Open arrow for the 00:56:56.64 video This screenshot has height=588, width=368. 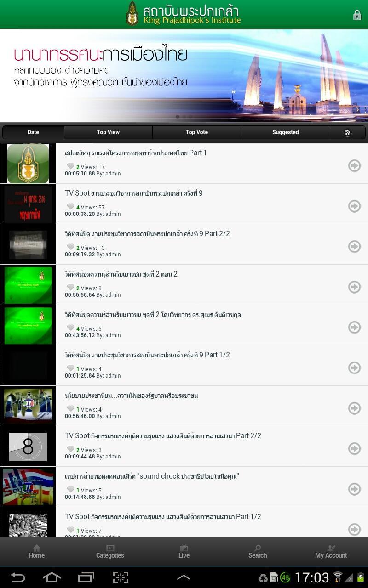354,287
